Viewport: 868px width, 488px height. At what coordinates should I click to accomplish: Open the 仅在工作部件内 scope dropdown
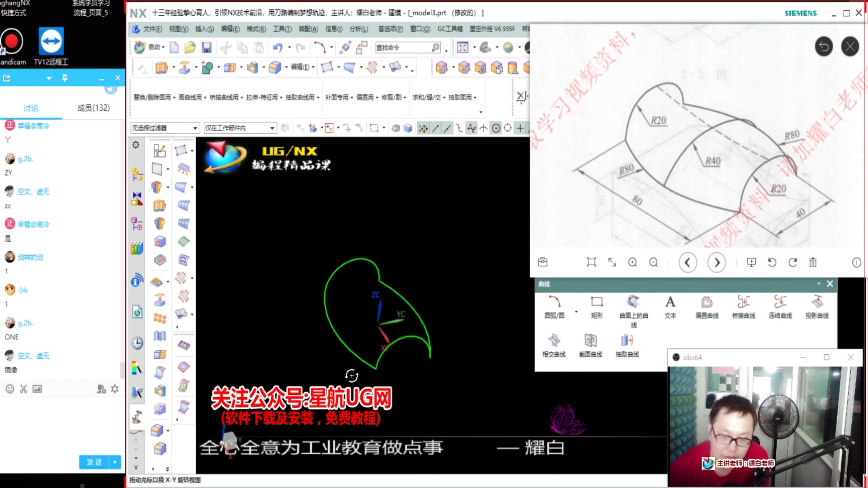pos(240,128)
